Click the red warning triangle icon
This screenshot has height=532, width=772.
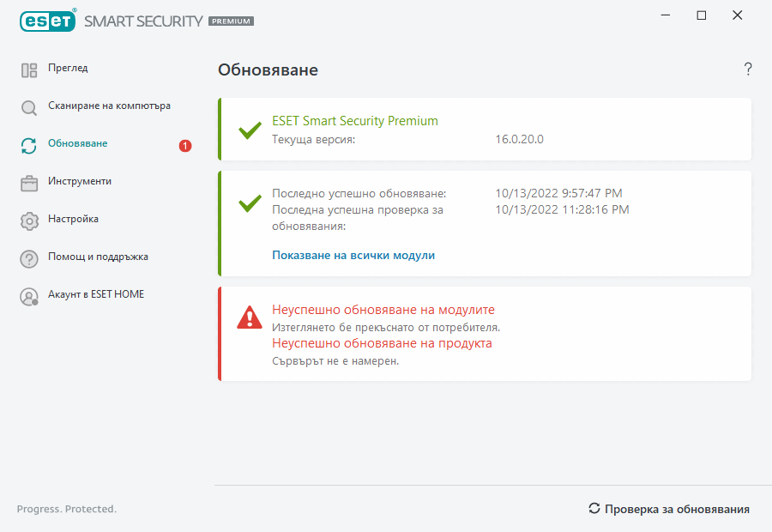coord(250,317)
